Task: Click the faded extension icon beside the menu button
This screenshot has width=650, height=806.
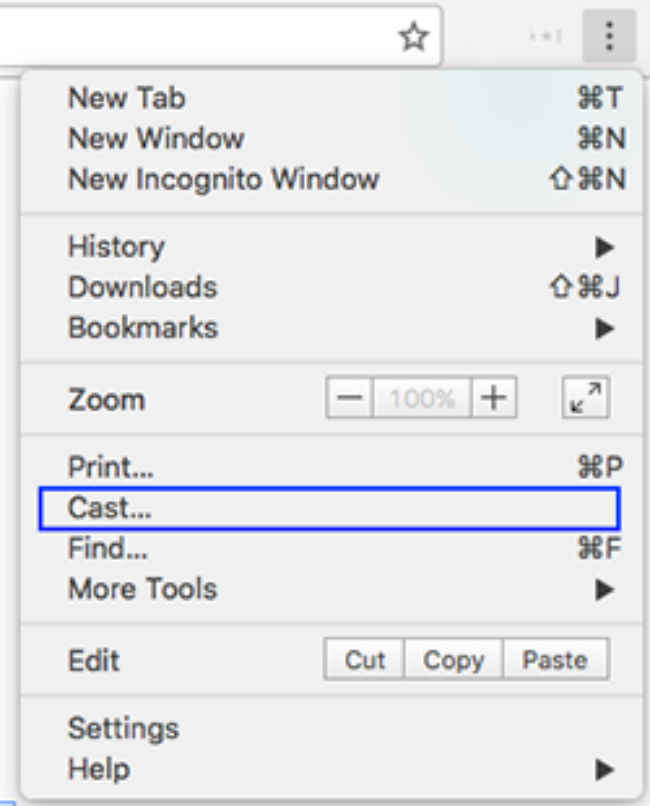Action: coord(545,36)
